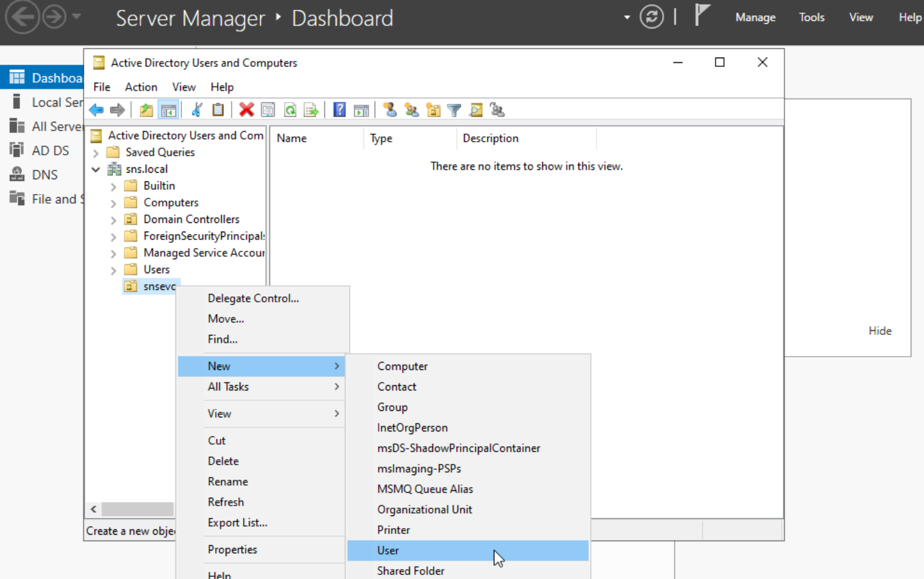Click Add to group toolbar icon

497,110
